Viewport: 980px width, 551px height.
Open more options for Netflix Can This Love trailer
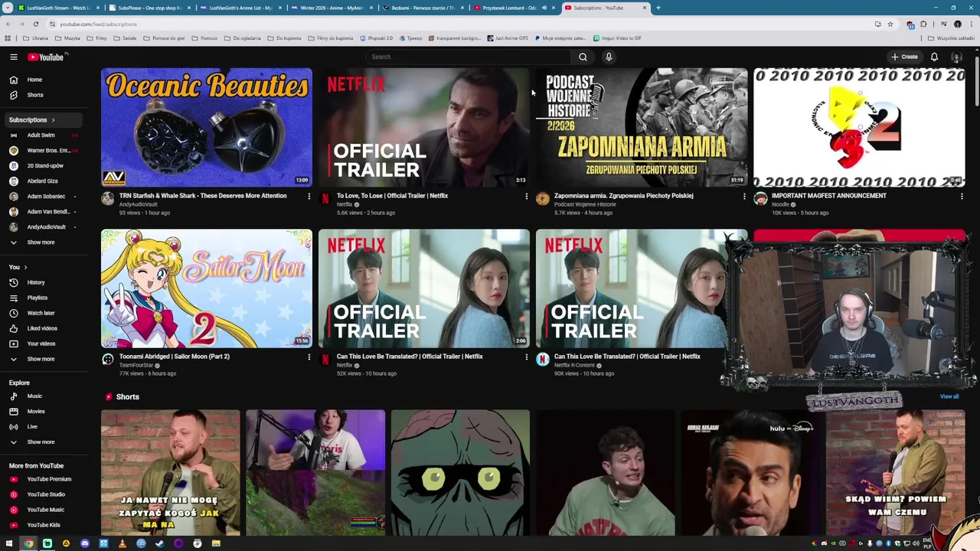(x=526, y=357)
